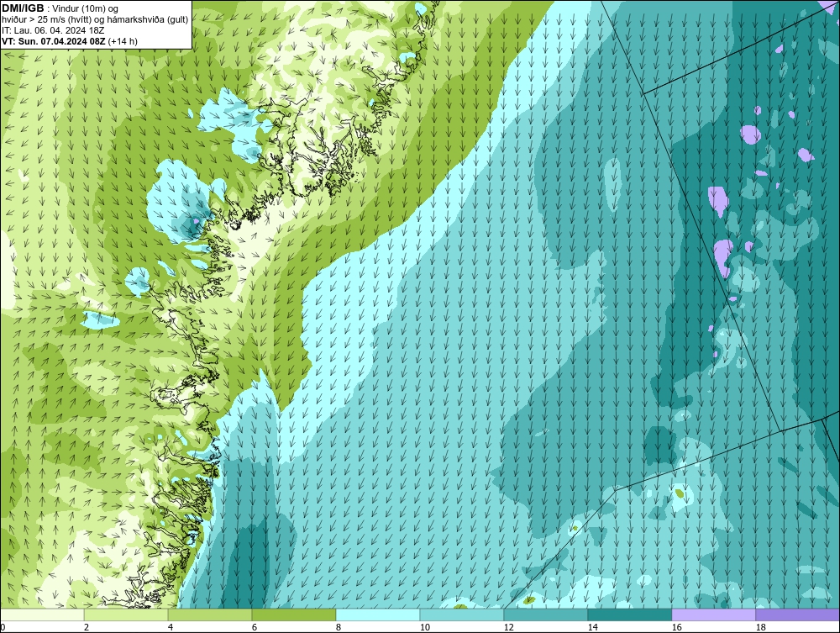Click the 10–12 m/s light teal legend swatch
This screenshot has height=633, width=840.
click(x=462, y=615)
